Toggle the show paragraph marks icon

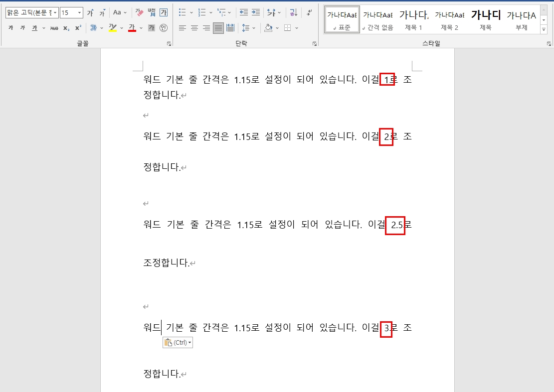[x=309, y=13]
